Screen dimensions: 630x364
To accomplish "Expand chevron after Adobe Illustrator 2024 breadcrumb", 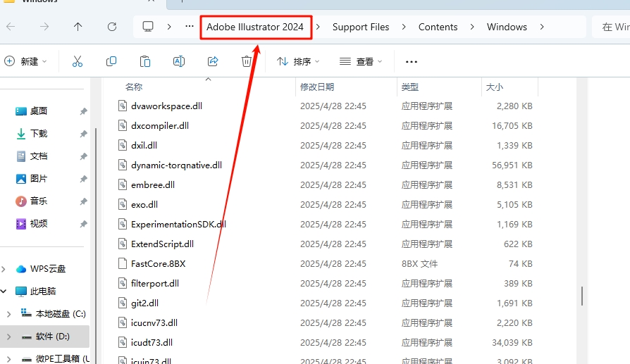I will coord(319,27).
